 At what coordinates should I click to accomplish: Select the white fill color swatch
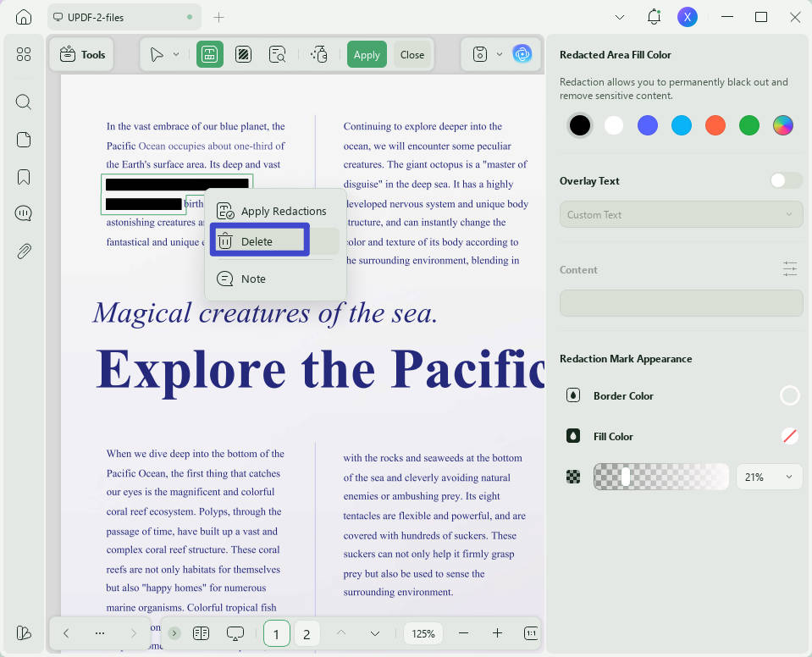614,125
